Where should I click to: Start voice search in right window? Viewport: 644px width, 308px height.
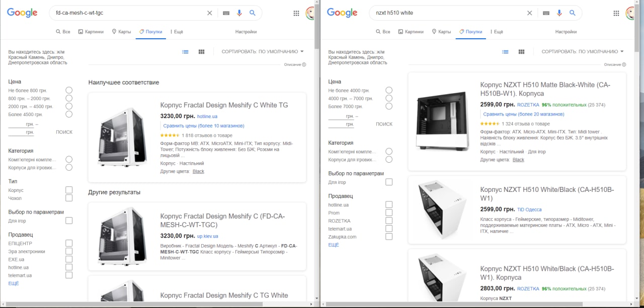[559, 13]
